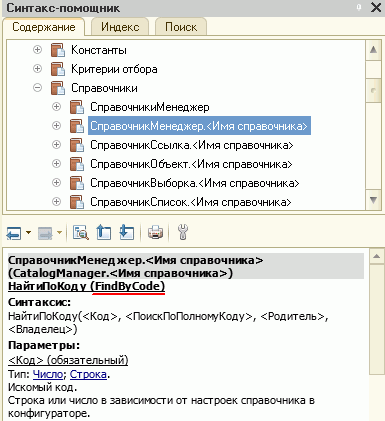Expand the Критерии отбора node
The width and height of the screenshot is (385, 421).
coord(37,69)
